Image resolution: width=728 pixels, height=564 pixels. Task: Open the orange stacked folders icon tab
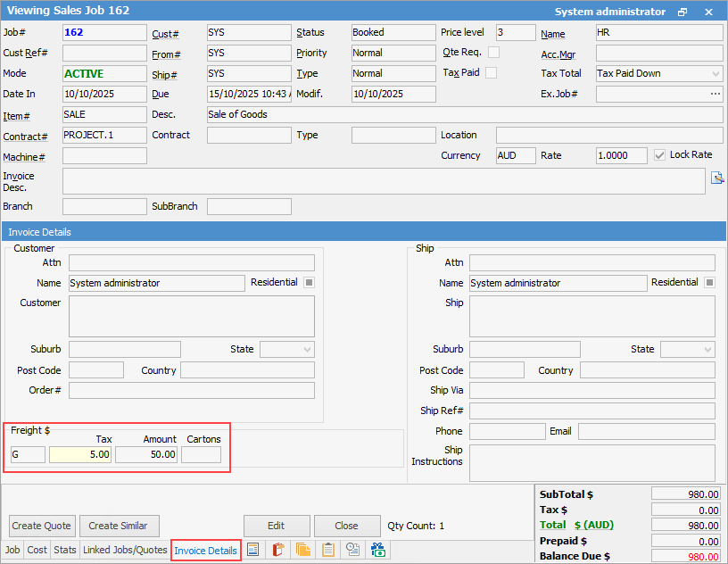[x=303, y=550]
